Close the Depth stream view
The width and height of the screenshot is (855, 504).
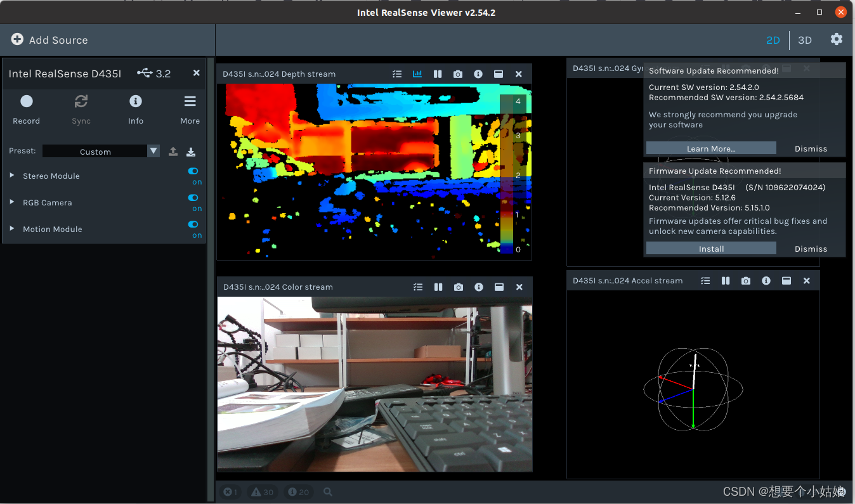point(519,74)
